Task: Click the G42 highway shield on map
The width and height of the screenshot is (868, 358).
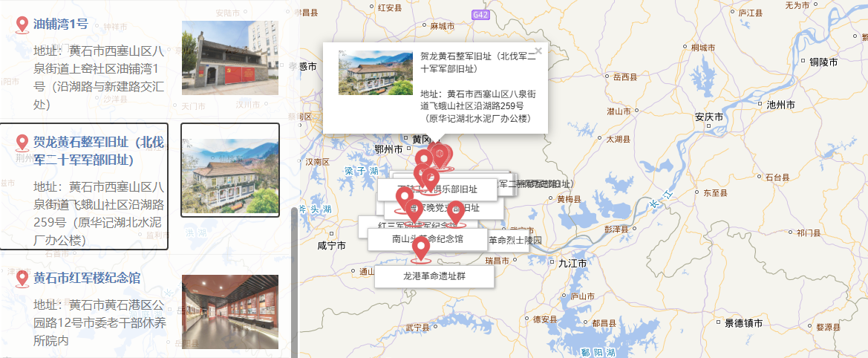Action: 480,15
